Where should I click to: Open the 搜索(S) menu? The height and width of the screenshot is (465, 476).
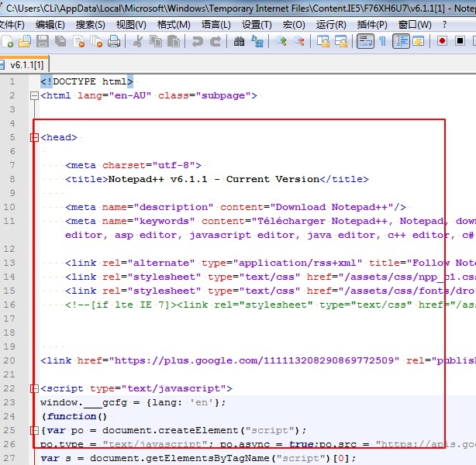(90, 24)
